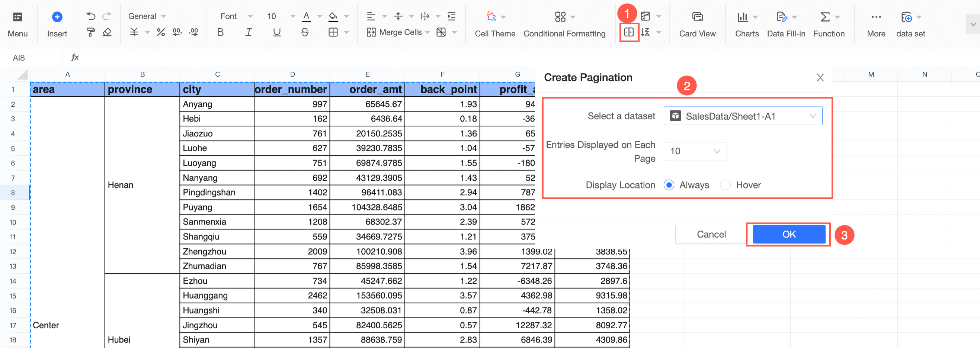The height and width of the screenshot is (348, 980).
Task: Click the Henan province cell
Action: (x=142, y=185)
